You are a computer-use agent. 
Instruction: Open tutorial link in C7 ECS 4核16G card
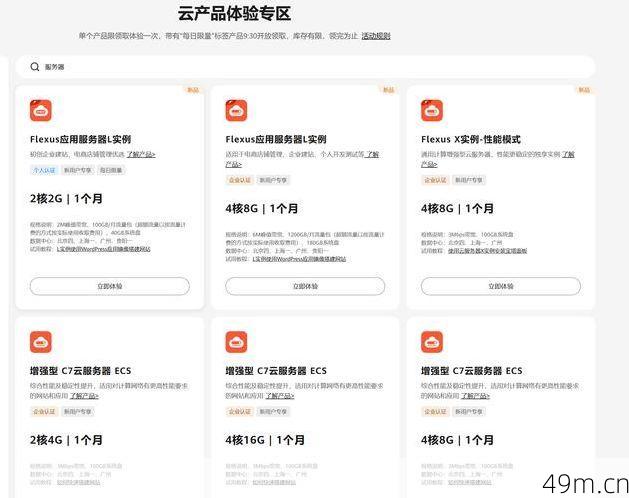274,482
